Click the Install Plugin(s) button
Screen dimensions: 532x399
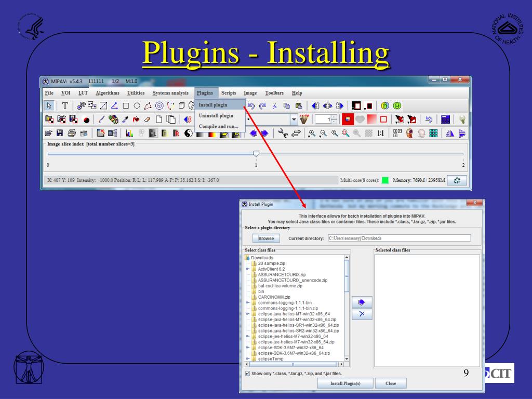click(345, 383)
